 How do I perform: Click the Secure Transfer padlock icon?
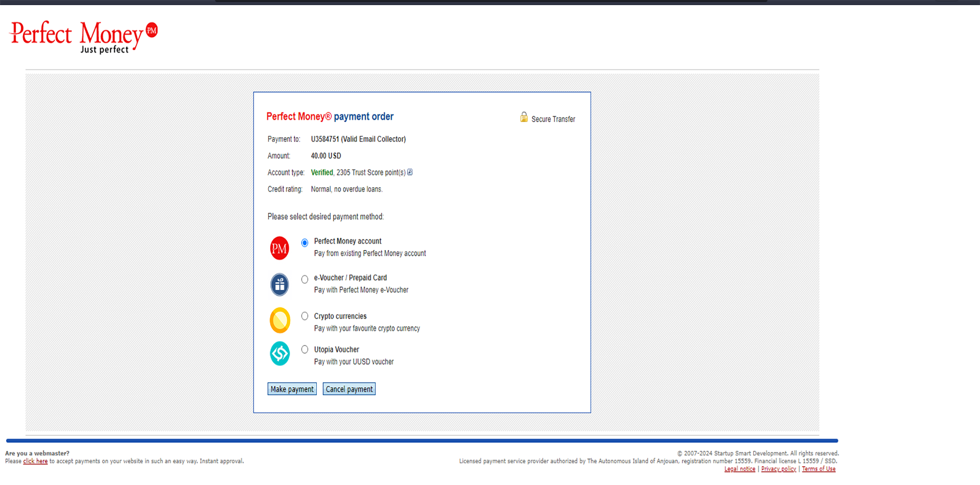point(524,117)
